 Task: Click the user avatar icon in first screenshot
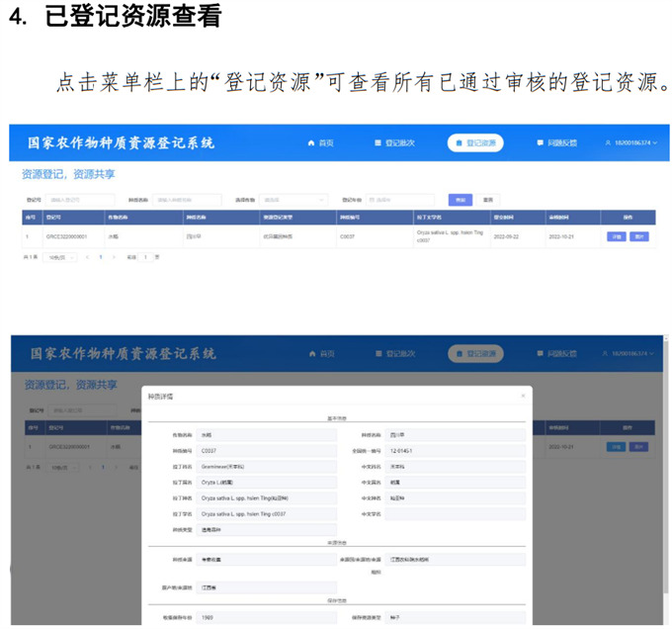608,143
